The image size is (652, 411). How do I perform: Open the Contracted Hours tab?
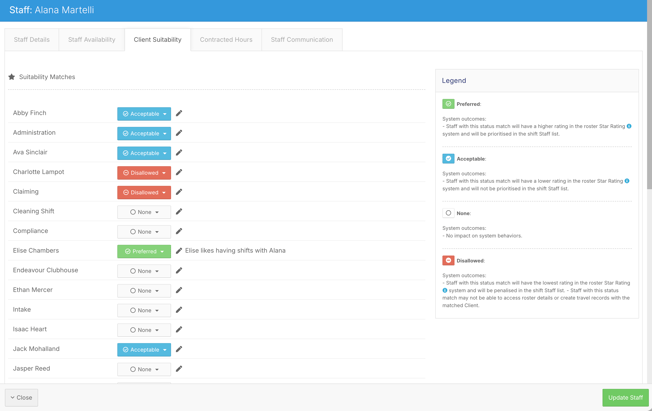pyautogui.click(x=226, y=40)
